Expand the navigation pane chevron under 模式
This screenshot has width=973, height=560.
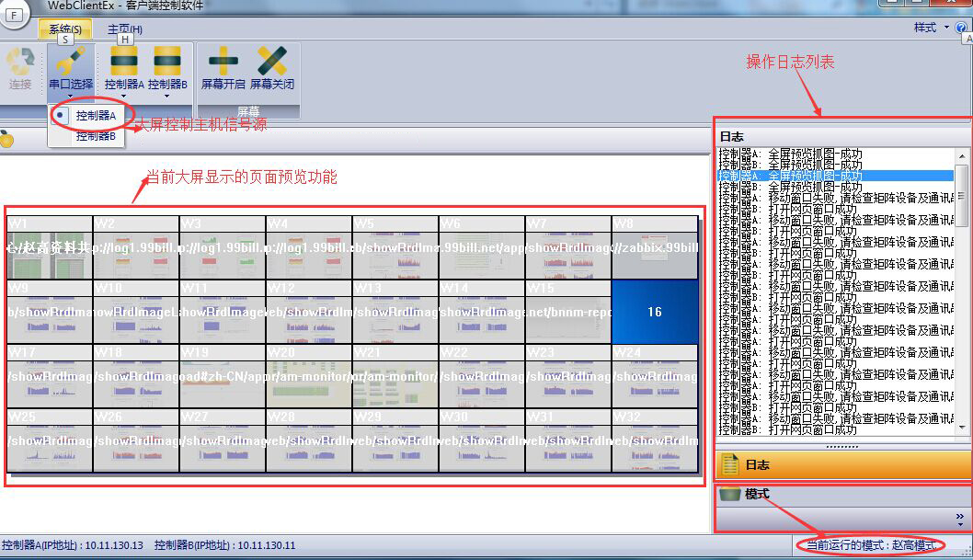coord(960,518)
